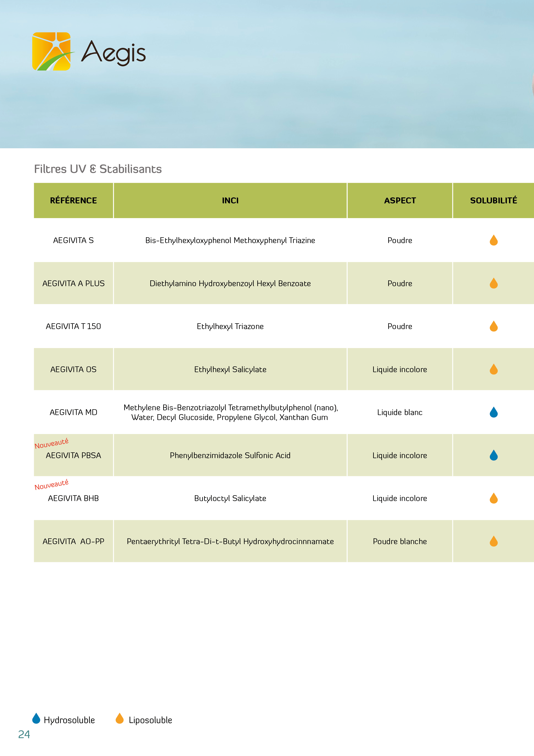Click the blue Hydrosoluble legend droplet
The image size is (534, 756).
36,718
